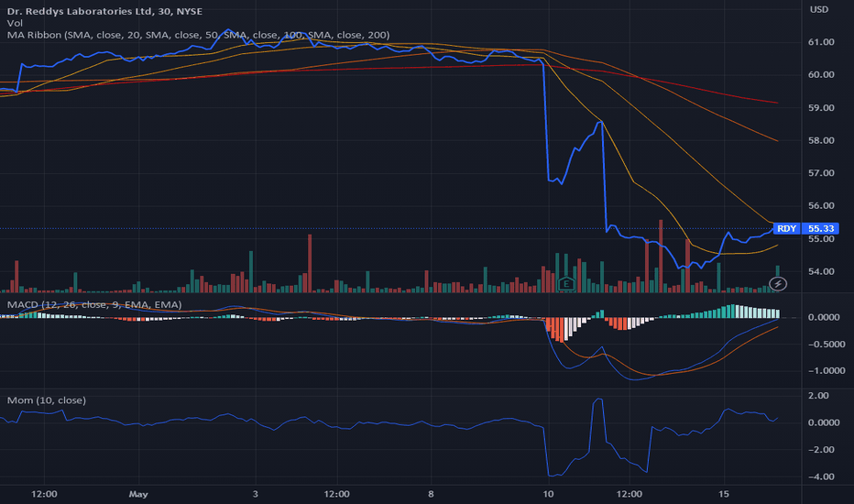Click the 59.00 price axis value
The height and width of the screenshot is (504, 854).
click(821, 108)
